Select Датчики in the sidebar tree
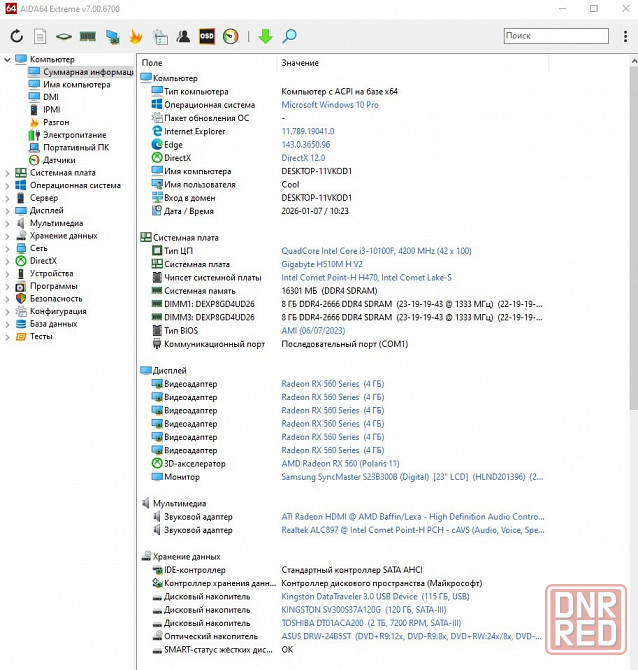 click(59, 160)
